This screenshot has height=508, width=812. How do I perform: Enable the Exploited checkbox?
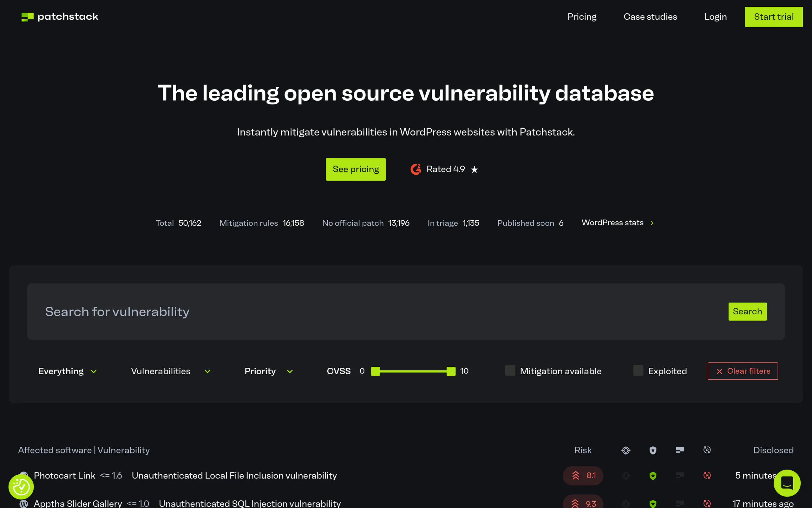click(638, 371)
